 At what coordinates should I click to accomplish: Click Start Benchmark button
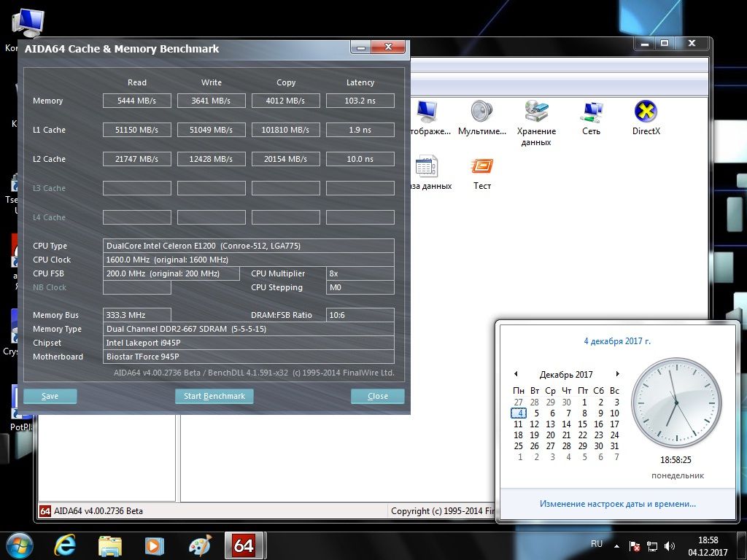click(214, 396)
